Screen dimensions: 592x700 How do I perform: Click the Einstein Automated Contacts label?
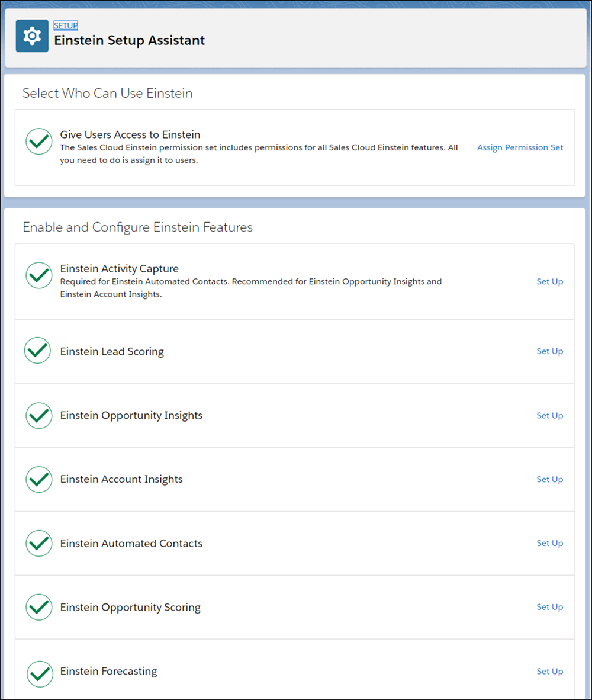click(131, 543)
